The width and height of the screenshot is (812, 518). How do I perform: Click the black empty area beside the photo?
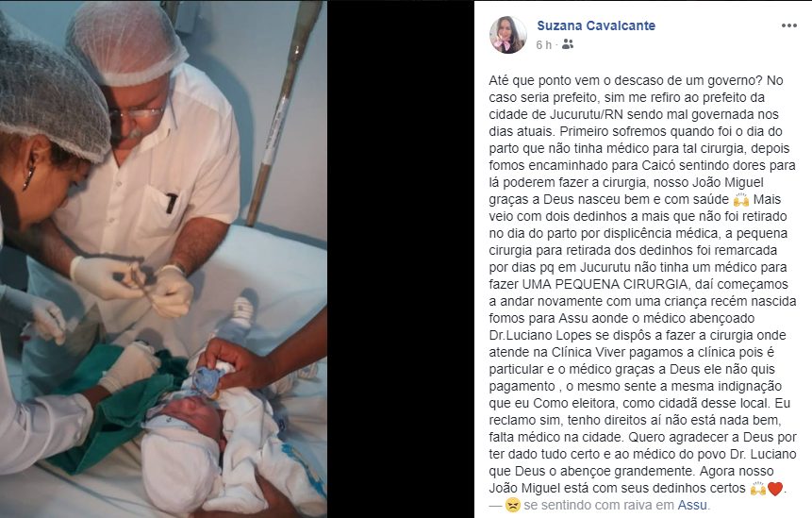pos(400,259)
